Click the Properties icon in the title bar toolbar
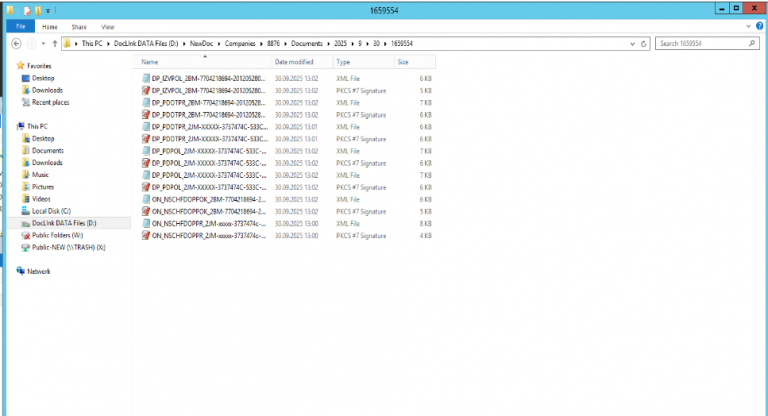The width and height of the screenshot is (768, 416). click(27, 10)
